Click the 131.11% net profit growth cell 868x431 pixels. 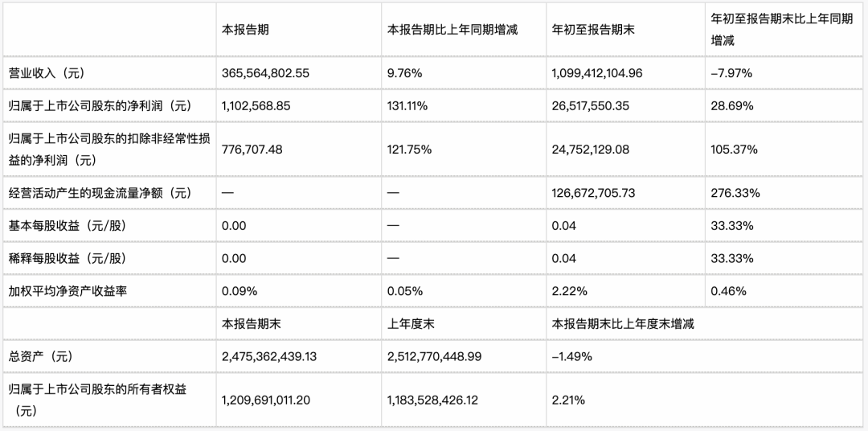coord(407,106)
